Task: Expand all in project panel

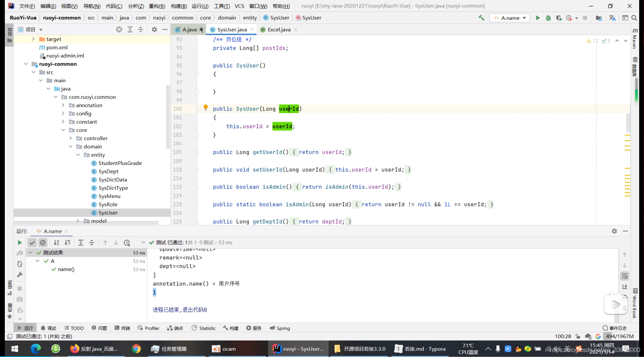Action: tap(130, 30)
